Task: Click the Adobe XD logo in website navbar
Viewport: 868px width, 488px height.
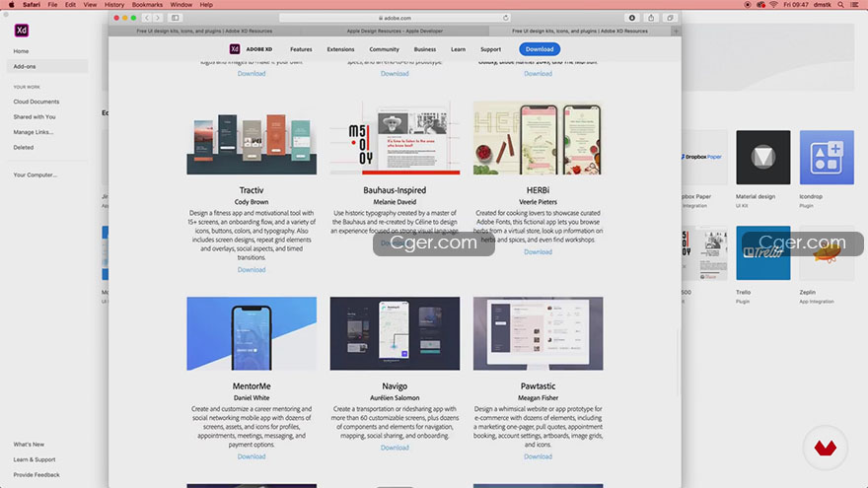Action: click(x=235, y=49)
